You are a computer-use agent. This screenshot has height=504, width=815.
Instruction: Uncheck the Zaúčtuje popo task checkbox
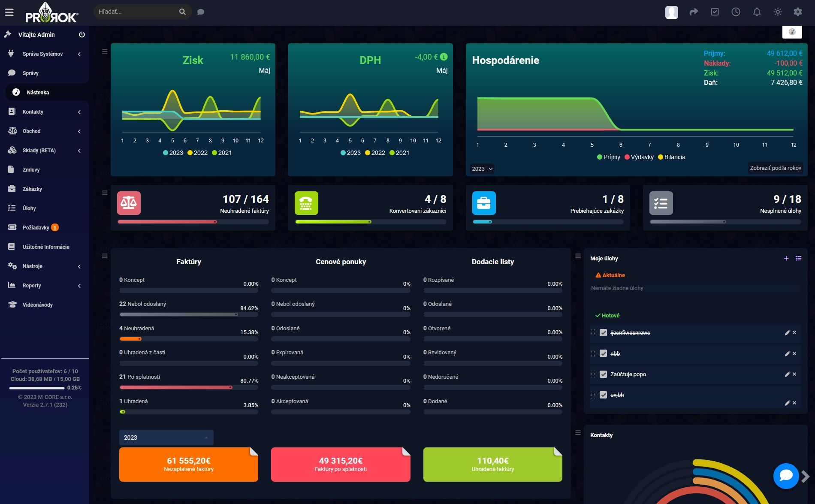coord(603,374)
